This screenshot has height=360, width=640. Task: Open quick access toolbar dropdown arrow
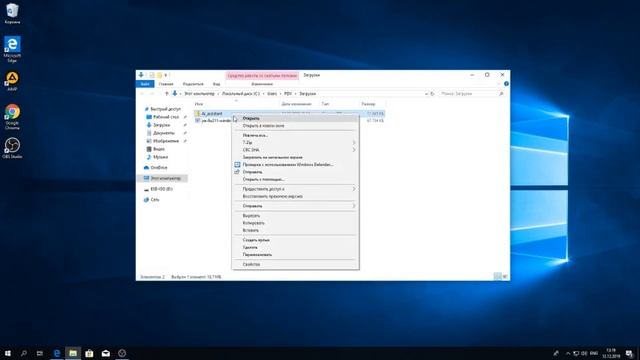click(166, 75)
